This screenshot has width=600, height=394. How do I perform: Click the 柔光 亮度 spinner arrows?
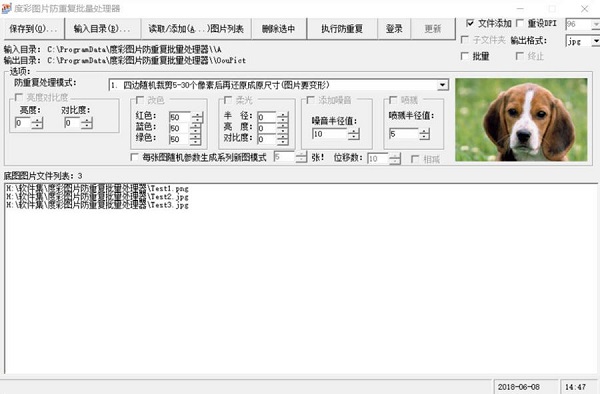click(282, 128)
